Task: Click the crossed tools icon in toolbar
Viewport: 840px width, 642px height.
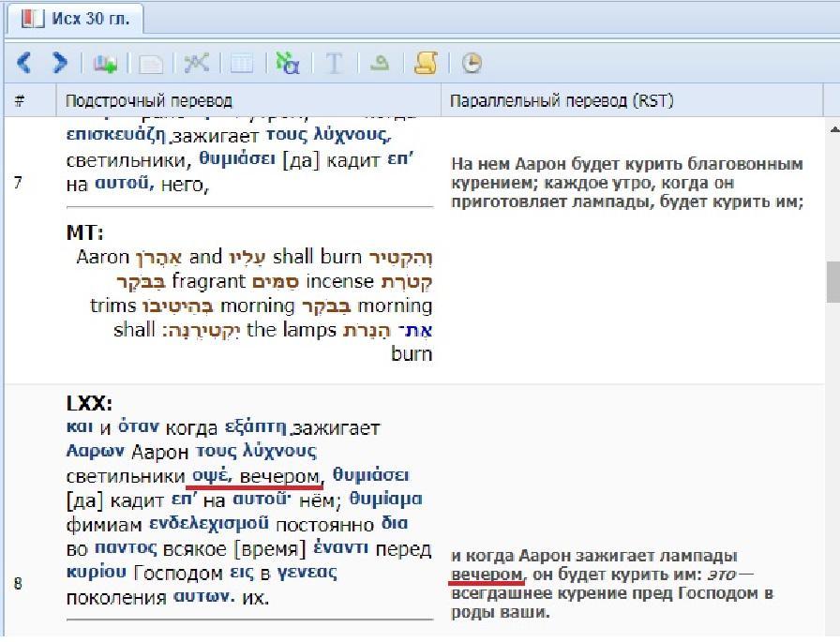Action: pos(196,63)
